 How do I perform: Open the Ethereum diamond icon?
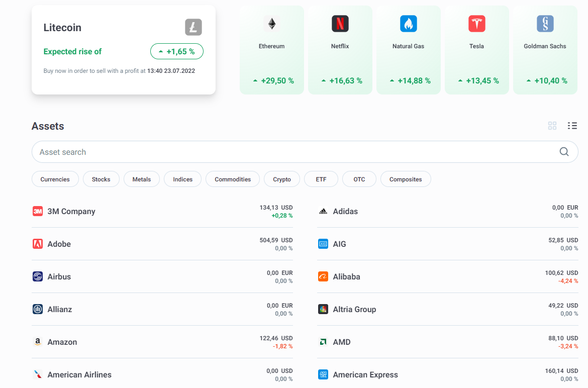click(272, 24)
